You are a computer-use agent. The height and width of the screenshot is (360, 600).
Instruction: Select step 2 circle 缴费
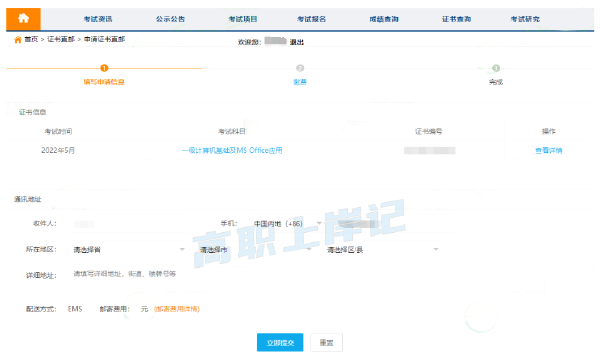click(300, 68)
